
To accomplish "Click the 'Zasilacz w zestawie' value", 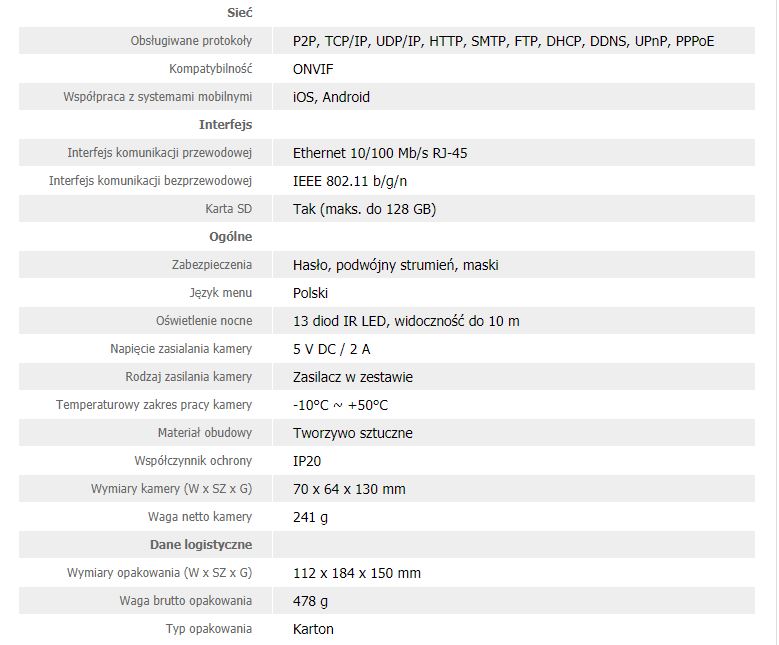I will 353,377.
